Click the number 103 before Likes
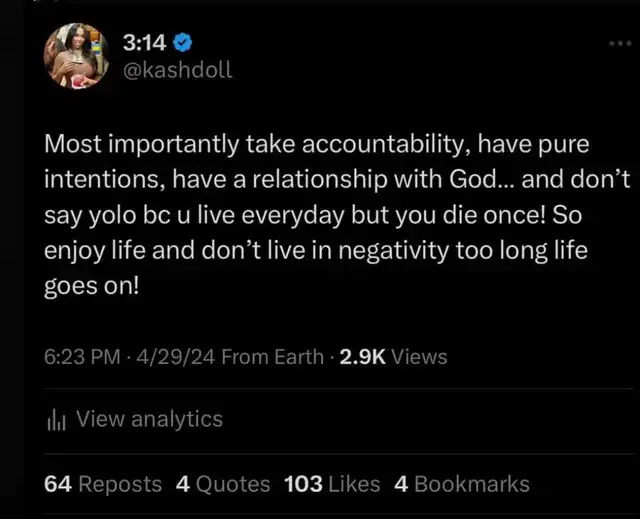The image size is (640, 519). click(303, 484)
